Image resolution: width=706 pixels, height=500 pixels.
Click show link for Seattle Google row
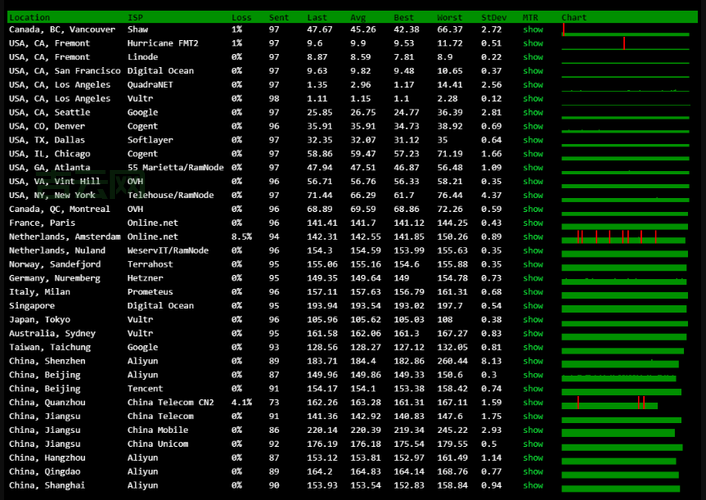pos(533,113)
